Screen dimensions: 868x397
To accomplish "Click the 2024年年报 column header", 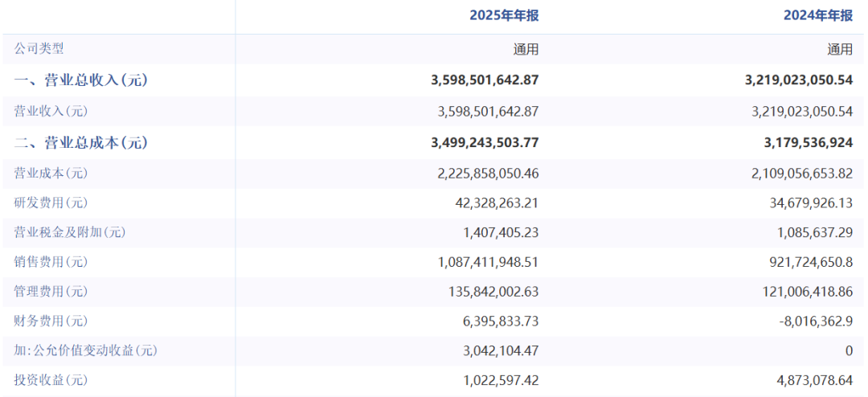I will (818, 15).
